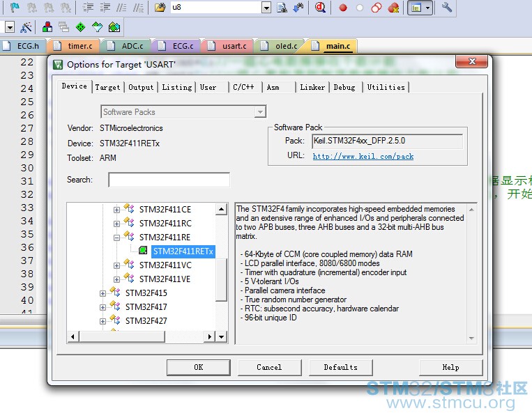Switch to the Linker tab
This screenshot has height=420, width=532.
coord(312,88)
